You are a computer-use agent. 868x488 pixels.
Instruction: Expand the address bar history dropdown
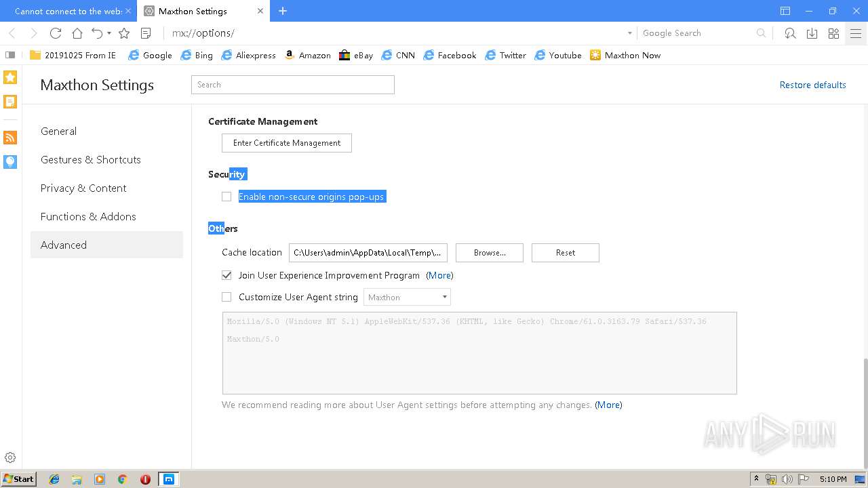click(x=629, y=33)
